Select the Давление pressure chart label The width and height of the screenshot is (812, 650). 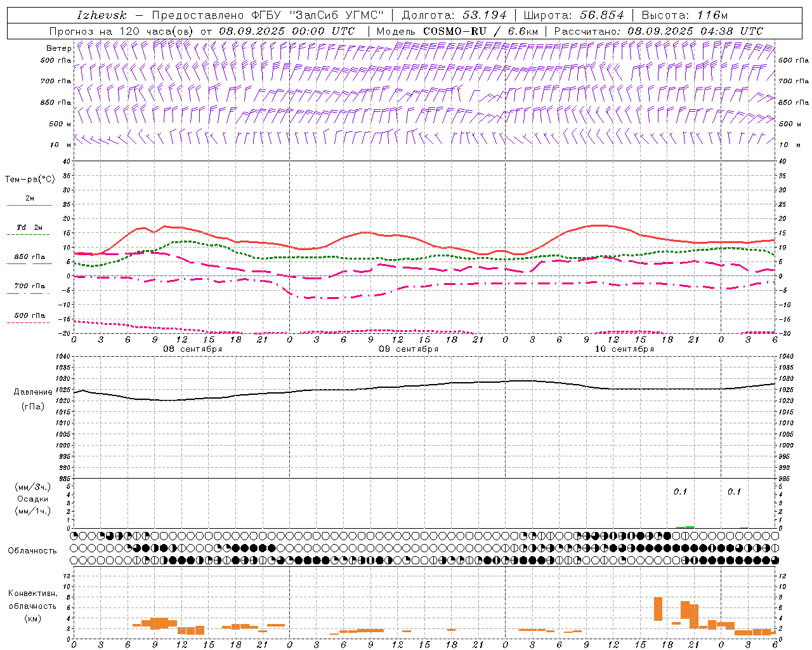33,392
